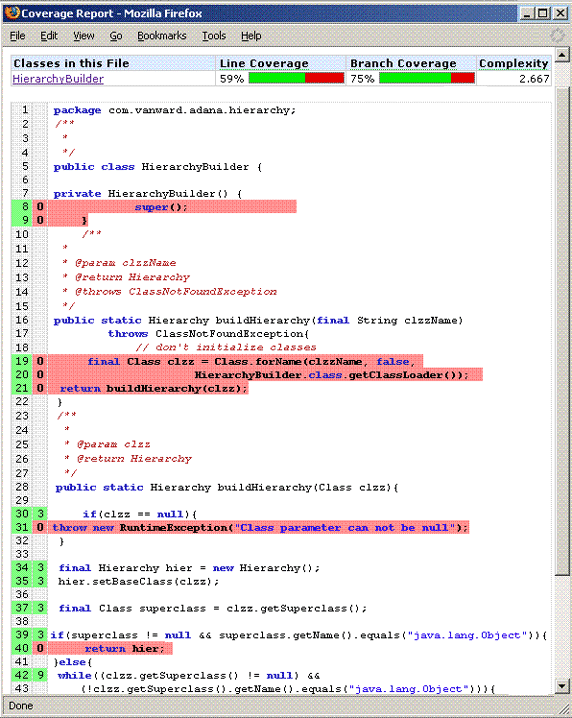Open the Bookmarks menu
The height and width of the screenshot is (718, 572).
tap(162, 36)
